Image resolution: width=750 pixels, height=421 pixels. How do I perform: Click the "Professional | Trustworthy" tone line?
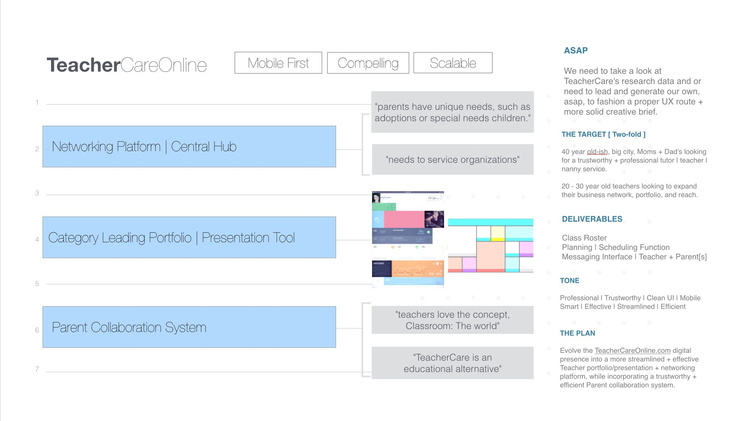coord(630,302)
